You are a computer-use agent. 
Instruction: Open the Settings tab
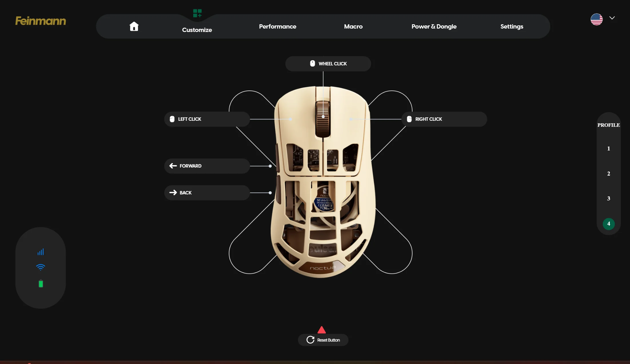click(512, 27)
